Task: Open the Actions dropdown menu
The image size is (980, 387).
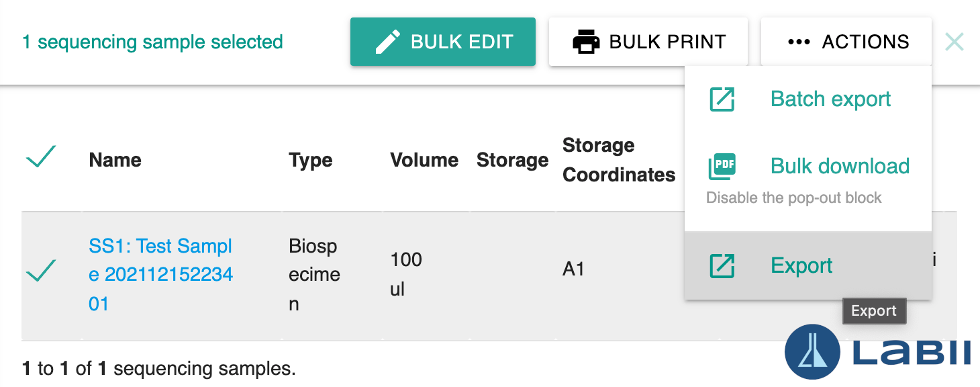Action: [846, 42]
